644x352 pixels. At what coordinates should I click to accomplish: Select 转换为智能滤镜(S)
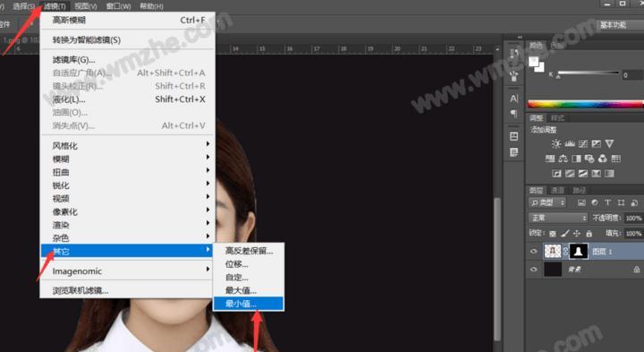(127, 40)
